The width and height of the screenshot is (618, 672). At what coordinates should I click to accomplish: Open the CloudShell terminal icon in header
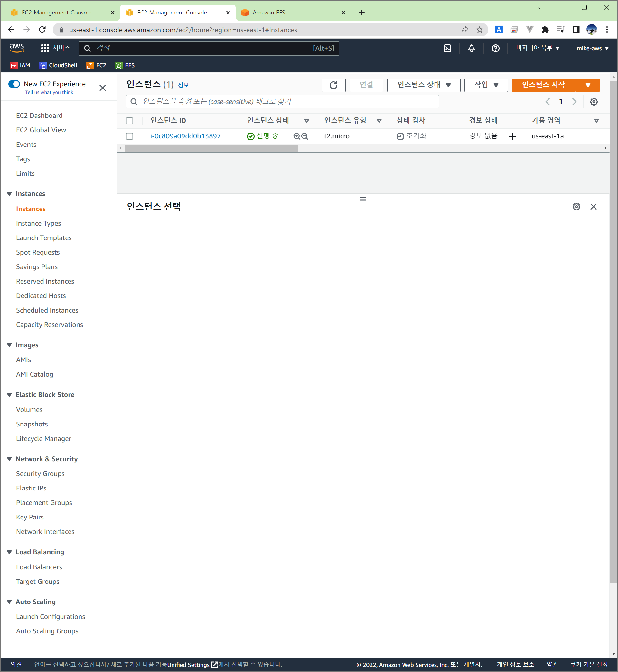(447, 48)
